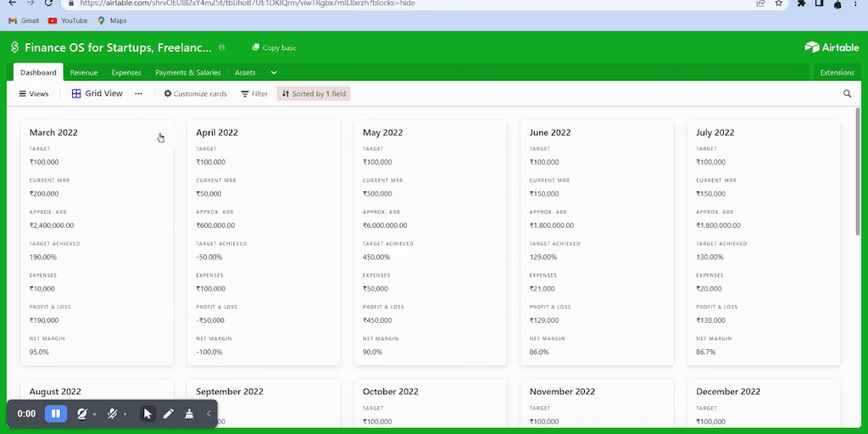Bookmark this page with the star icon
The width and height of the screenshot is (868, 434).
click(x=778, y=3)
